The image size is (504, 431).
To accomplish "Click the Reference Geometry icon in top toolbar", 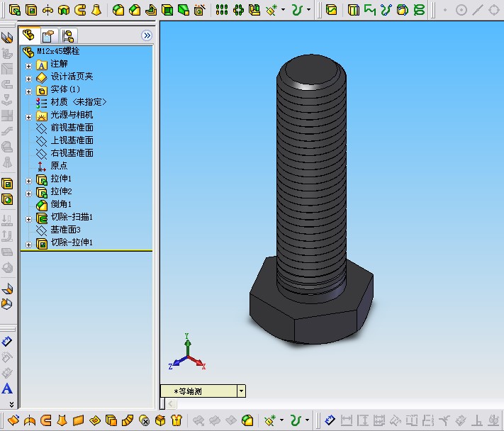I will [271, 10].
